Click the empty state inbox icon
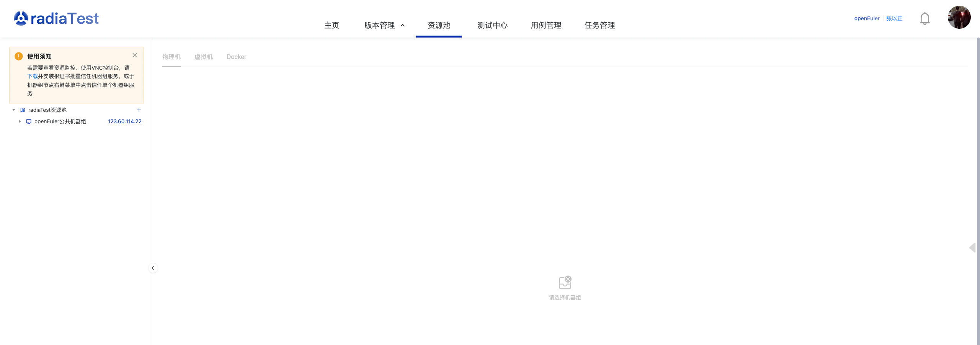Image resolution: width=980 pixels, height=345 pixels. pos(565,283)
